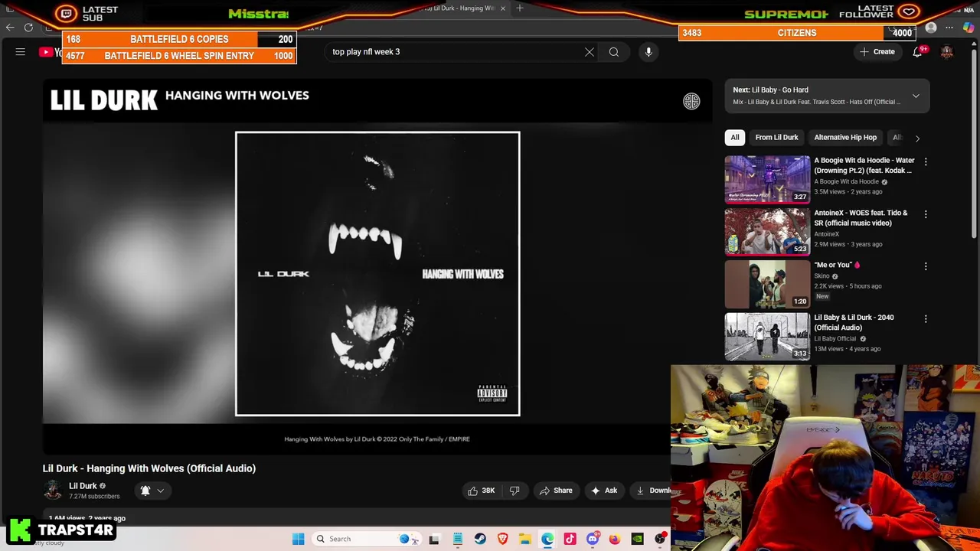This screenshot has width=980, height=551.
Task: Click the Ask button
Action: point(604,491)
